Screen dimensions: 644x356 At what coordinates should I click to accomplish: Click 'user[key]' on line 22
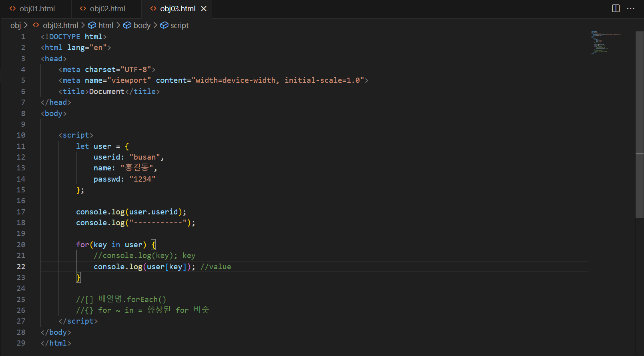pos(167,267)
